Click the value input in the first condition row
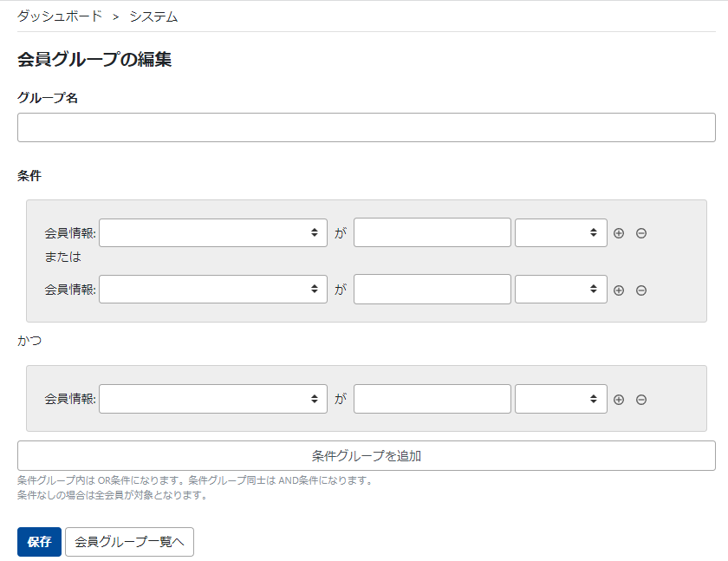The height and width of the screenshot is (561, 728). [x=432, y=232]
